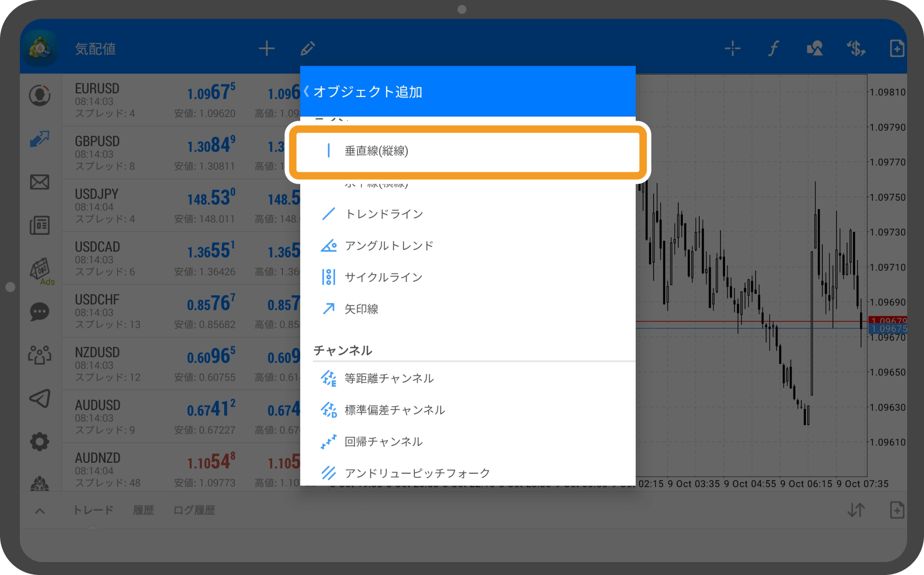Open the quotes arrows sidebar icon

40,139
